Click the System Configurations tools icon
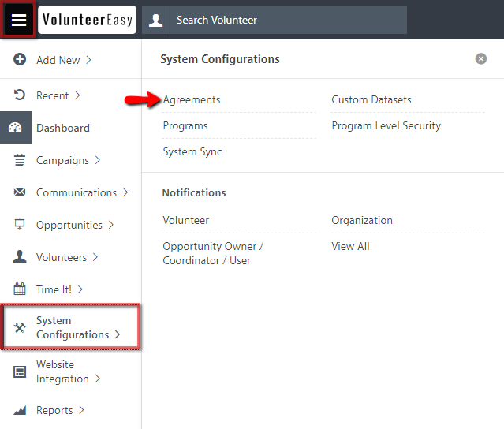Screen dimensions: 504x429 tap(20, 327)
